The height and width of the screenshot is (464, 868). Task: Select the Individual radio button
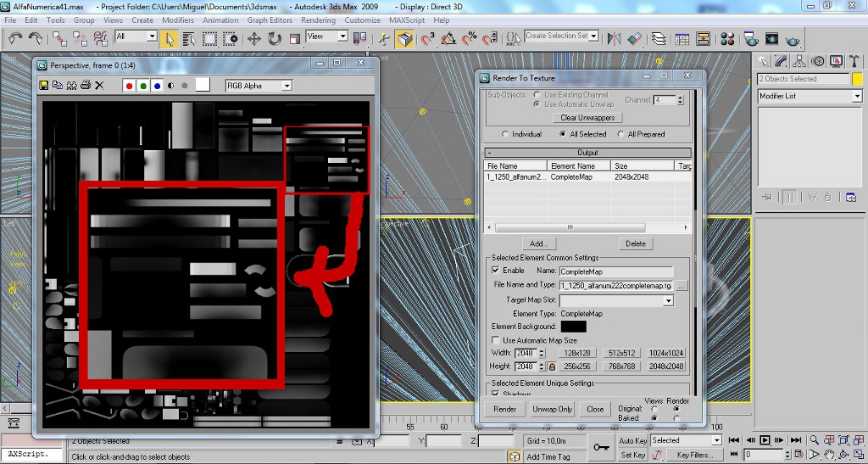pos(506,134)
